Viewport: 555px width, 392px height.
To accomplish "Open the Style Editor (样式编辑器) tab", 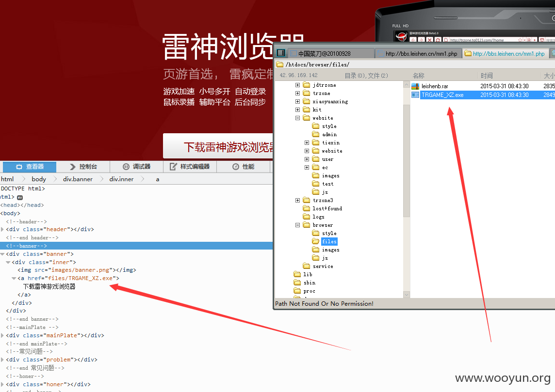I will pos(190,167).
